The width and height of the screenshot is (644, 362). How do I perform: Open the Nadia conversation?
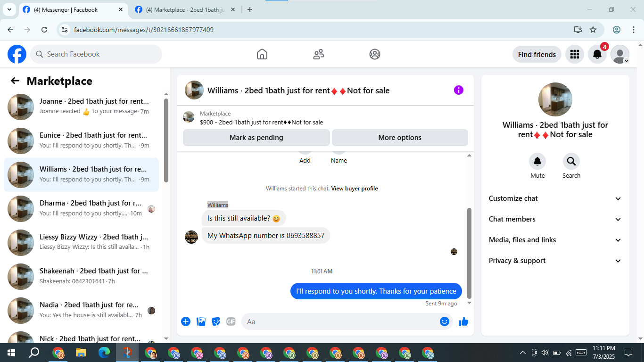[x=81, y=311]
